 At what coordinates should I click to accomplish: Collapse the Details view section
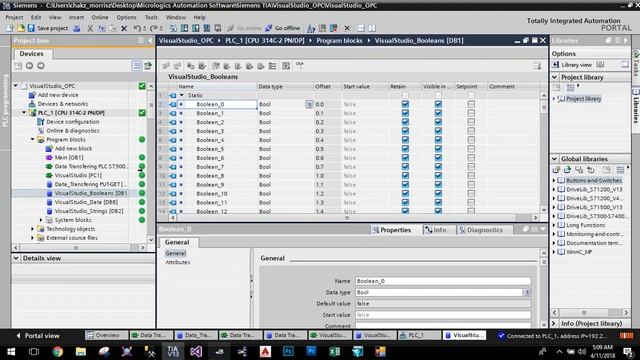(x=16, y=258)
